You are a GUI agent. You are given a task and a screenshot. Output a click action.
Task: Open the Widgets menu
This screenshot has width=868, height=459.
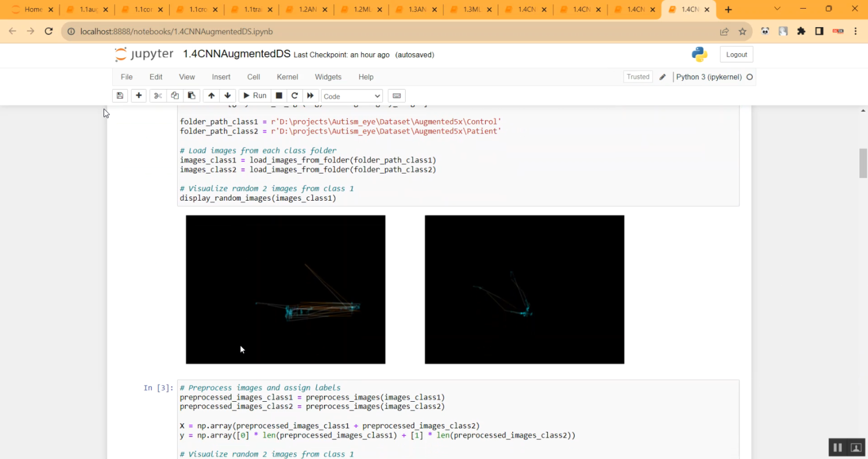[x=328, y=77]
